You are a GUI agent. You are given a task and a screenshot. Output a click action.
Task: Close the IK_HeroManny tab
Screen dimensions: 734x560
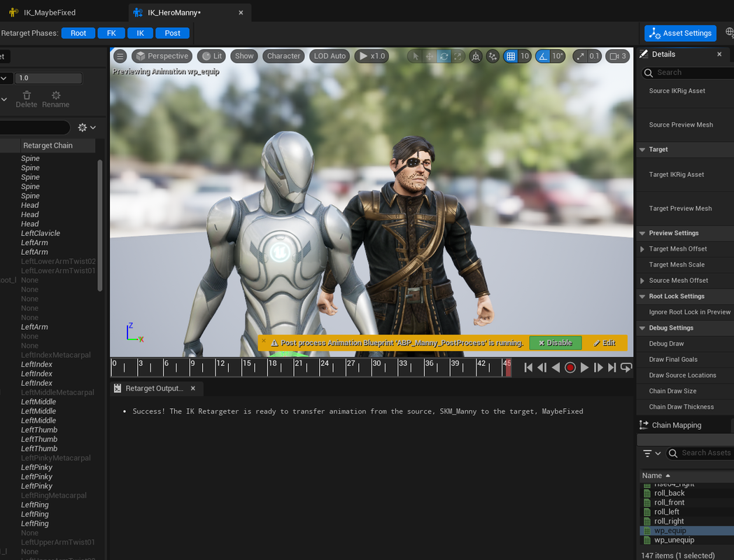(241, 13)
